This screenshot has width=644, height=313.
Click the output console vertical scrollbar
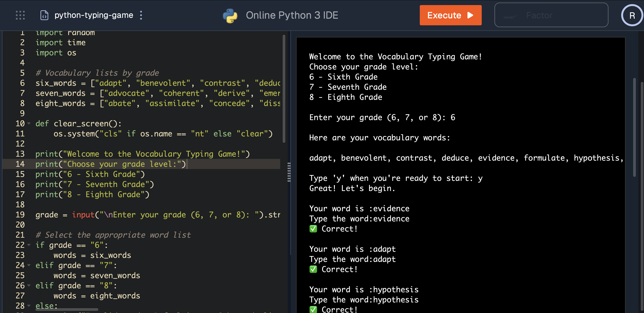[x=634, y=127]
